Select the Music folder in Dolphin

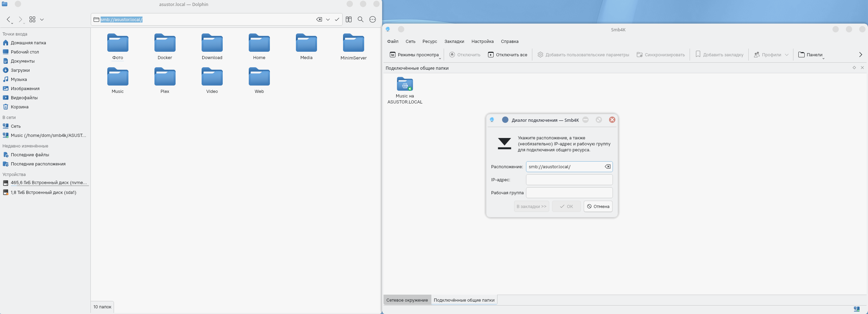coord(118,81)
